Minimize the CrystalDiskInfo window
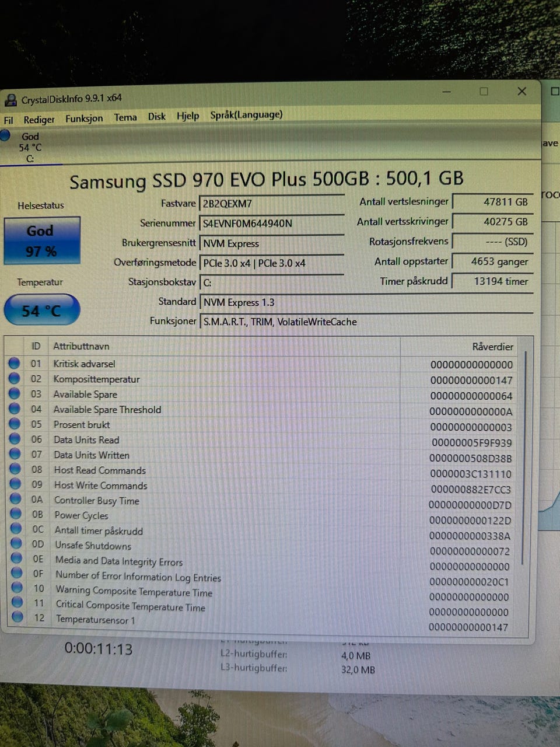Screen dimensions: 560x747 click(447, 92)
